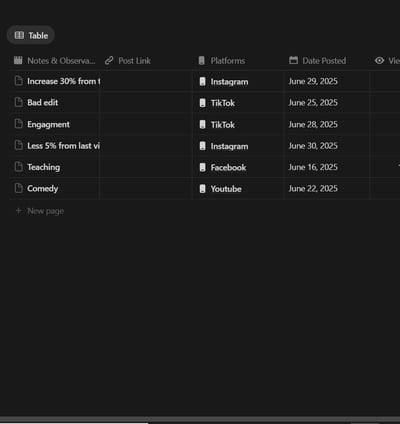The height and width of the screenshot is (424, 400).
Task: Click the calendar icon beside Date Posted
Action: click(x=294, y=60)
